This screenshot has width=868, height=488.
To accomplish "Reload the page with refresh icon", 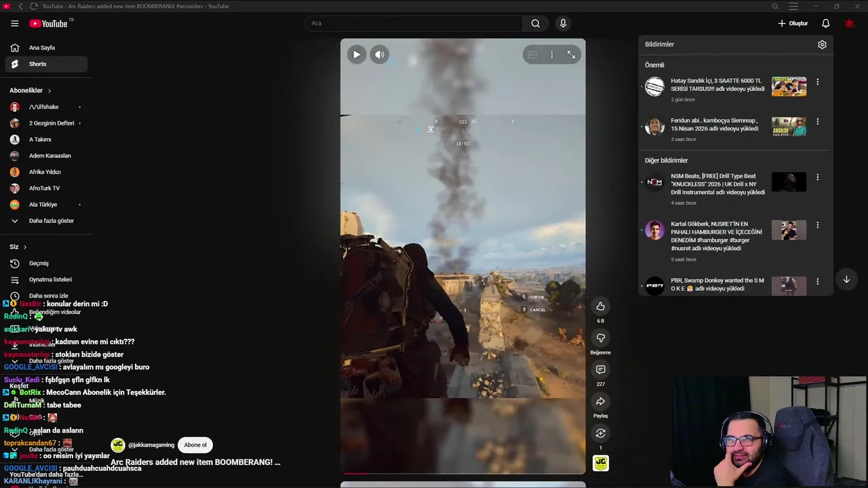I will tap(33, 6).
